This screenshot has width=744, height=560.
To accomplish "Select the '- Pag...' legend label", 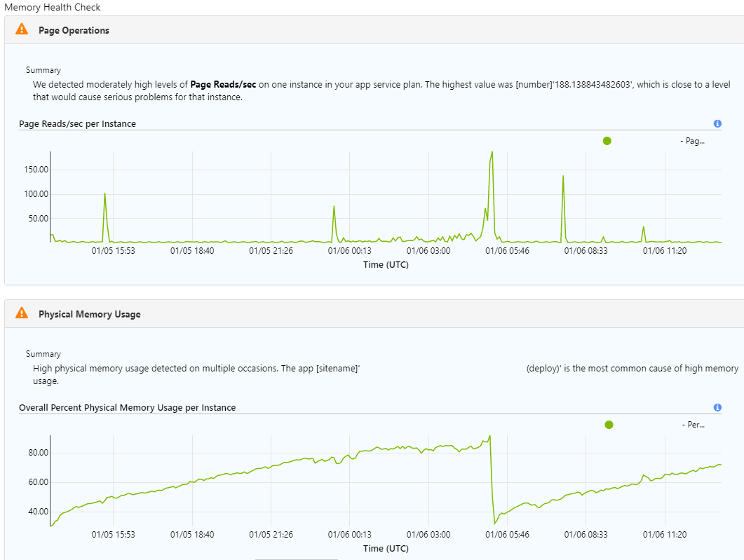I will click(692, 141).
